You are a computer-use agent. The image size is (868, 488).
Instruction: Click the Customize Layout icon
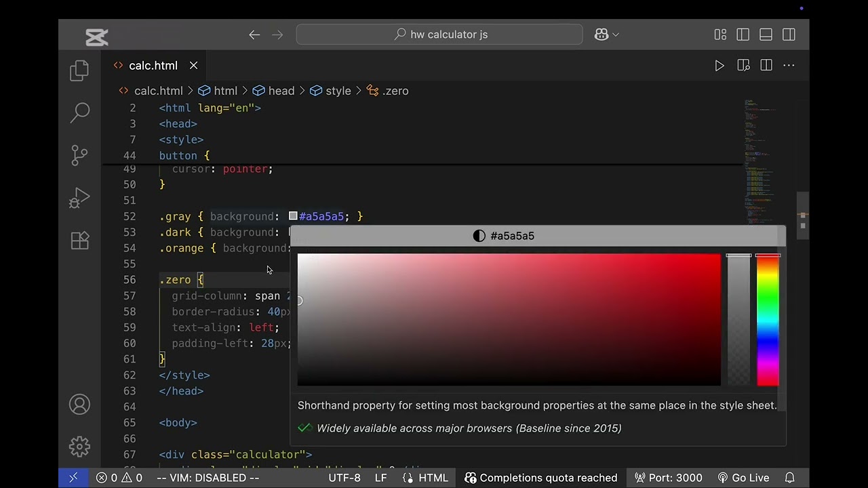720,35
